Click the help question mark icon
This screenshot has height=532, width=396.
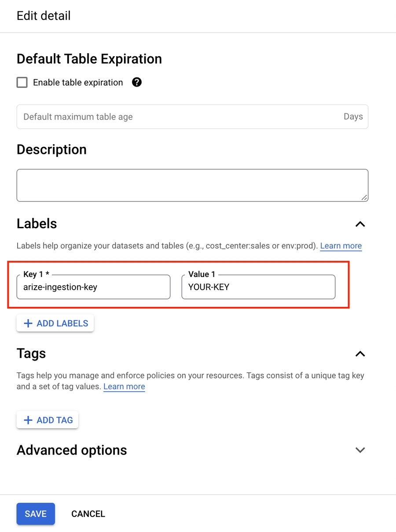tap(137, 82)
